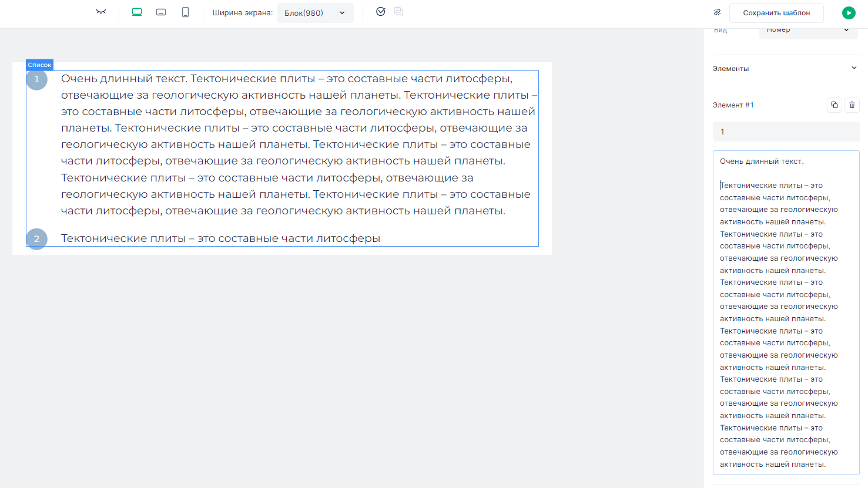Click the checkmark validation icon
The image size is (868, 488).
[381, 12]
